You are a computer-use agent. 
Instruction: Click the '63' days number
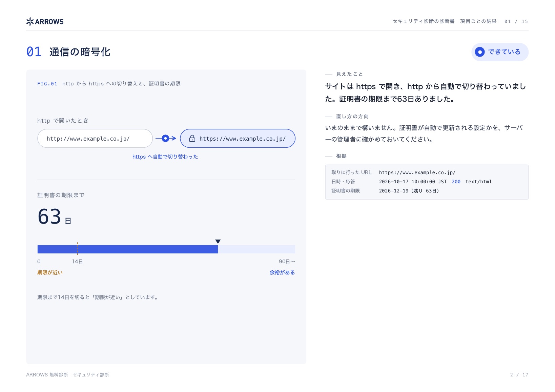point(49,216)
